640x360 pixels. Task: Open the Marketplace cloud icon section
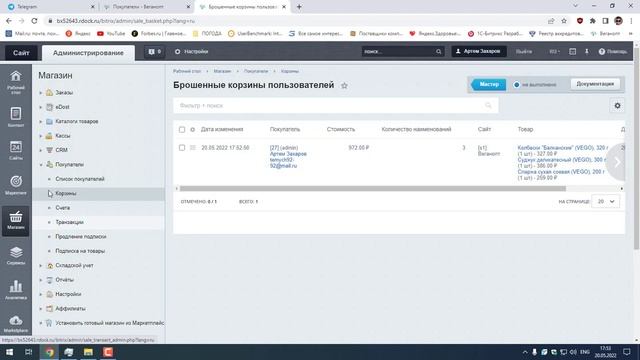pos(16,324)
